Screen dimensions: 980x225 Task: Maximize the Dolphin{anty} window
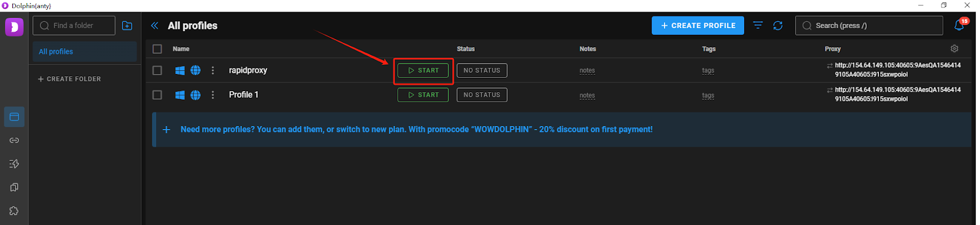[x=944, y=6]
